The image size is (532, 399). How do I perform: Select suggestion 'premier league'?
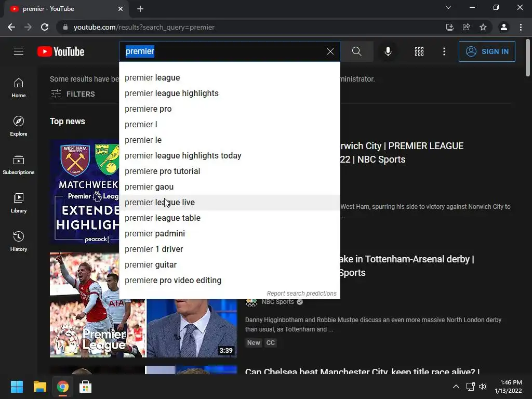[229, 78]
